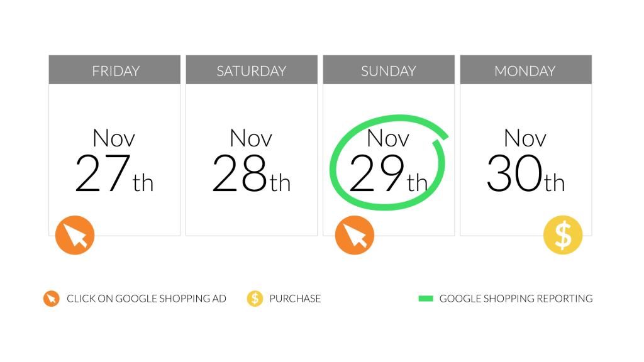Click the orange cursor icon under Friday
The image size is (644, 362).
[75, 235]
